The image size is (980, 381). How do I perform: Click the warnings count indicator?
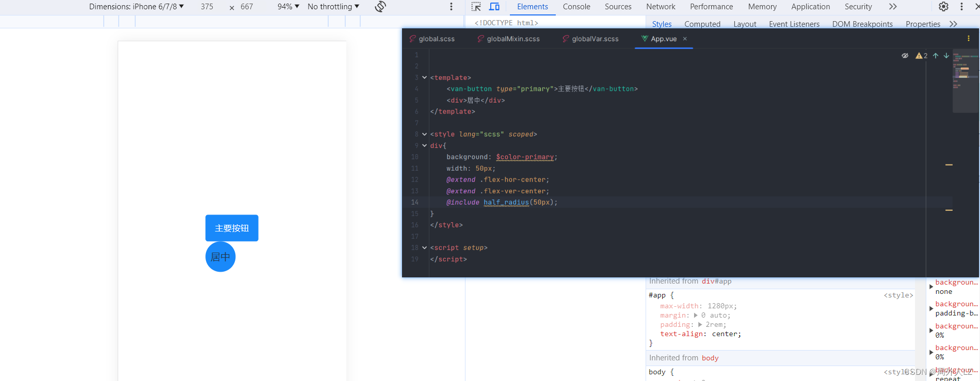922,56
